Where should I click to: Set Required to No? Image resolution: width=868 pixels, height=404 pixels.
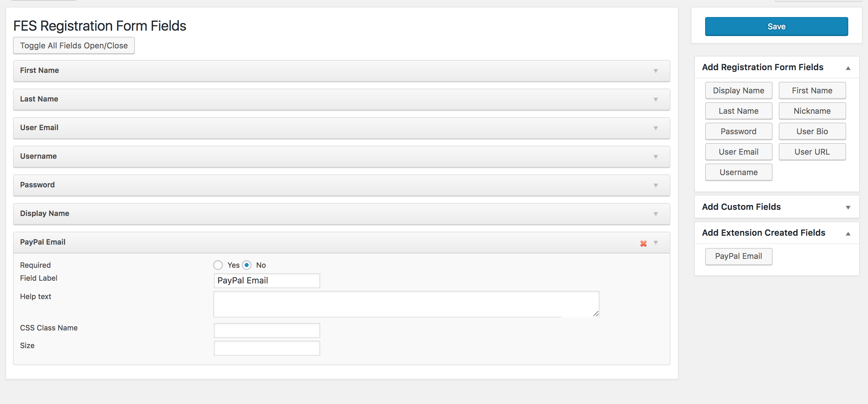tap(247, 265)
